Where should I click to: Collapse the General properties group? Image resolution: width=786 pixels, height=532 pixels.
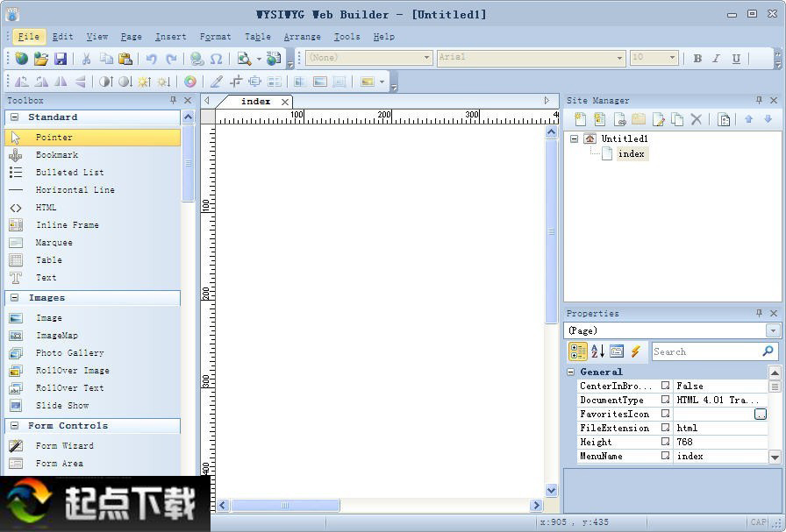570,372
